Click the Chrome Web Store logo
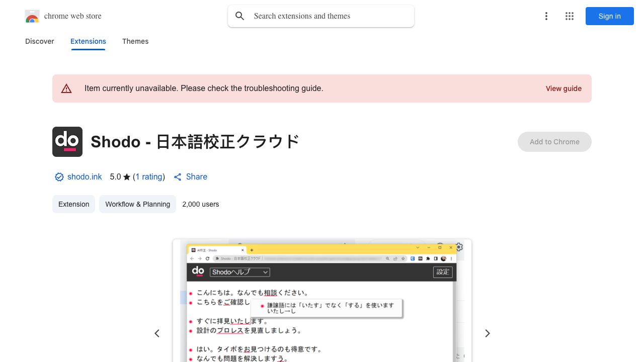This screenshot has height=362, width=644. tap(32, 17)
